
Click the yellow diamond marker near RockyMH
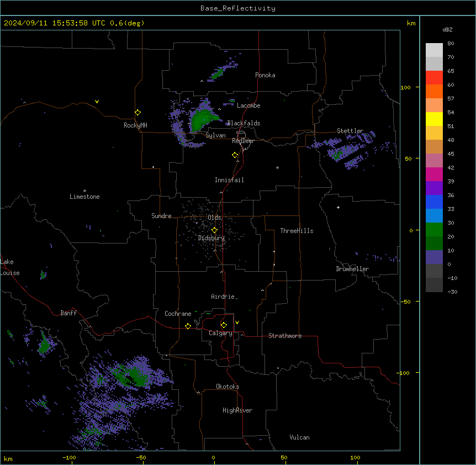click(x=137, y=113)
